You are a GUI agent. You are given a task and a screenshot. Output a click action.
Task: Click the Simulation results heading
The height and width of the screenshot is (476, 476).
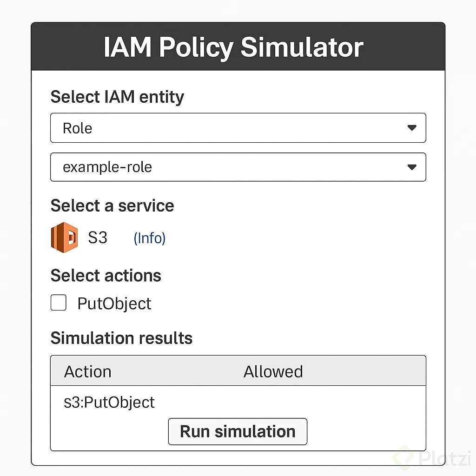(x=121, y=338)
